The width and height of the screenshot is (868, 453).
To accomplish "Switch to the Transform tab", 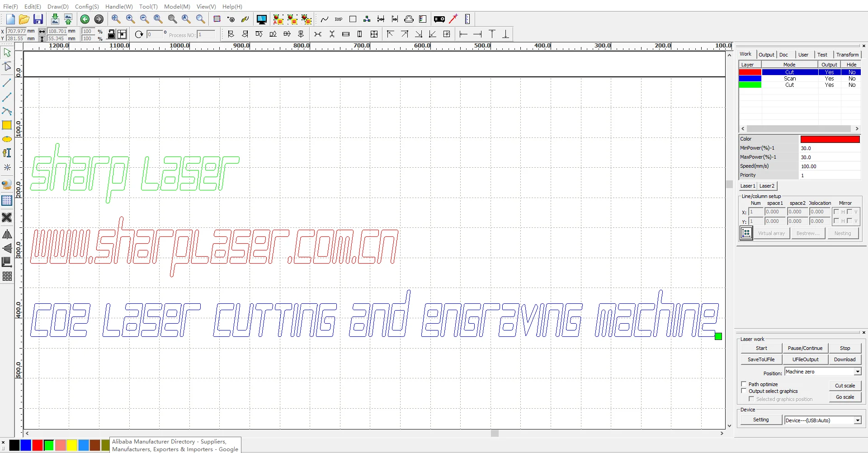I will pos(847,55).
